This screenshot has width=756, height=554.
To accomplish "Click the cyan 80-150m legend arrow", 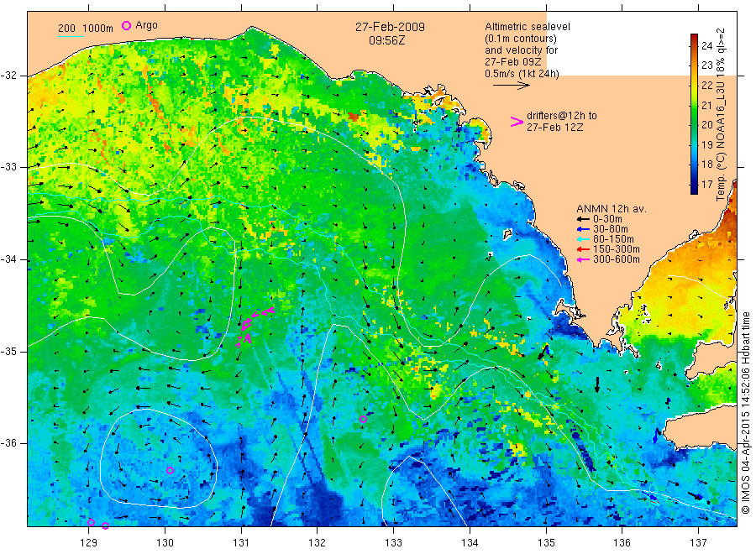I will [584, 239].
